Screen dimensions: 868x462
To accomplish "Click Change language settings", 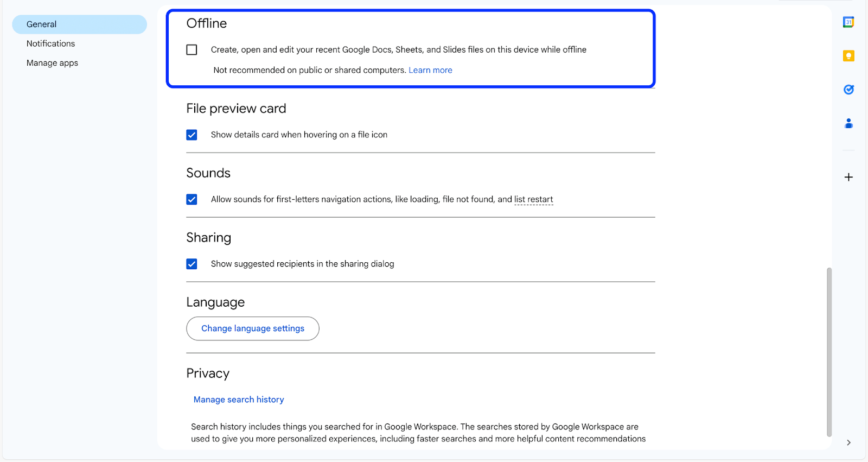I will tap(252, 328).
